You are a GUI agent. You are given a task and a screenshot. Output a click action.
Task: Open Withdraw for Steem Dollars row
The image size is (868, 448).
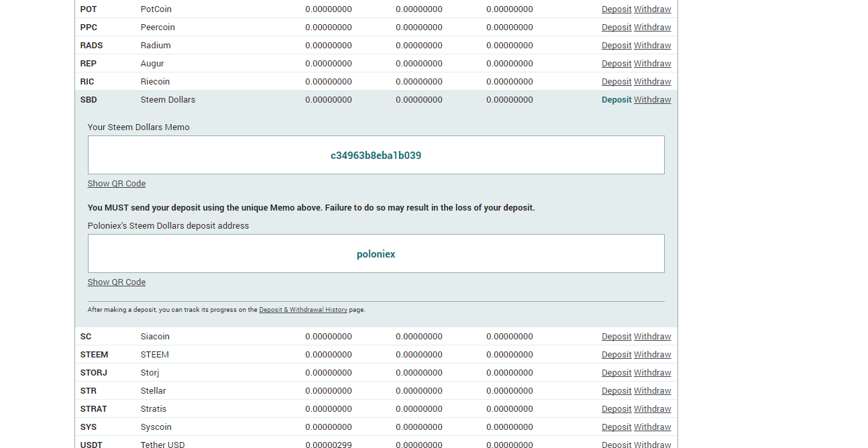[x=653, y=100]
